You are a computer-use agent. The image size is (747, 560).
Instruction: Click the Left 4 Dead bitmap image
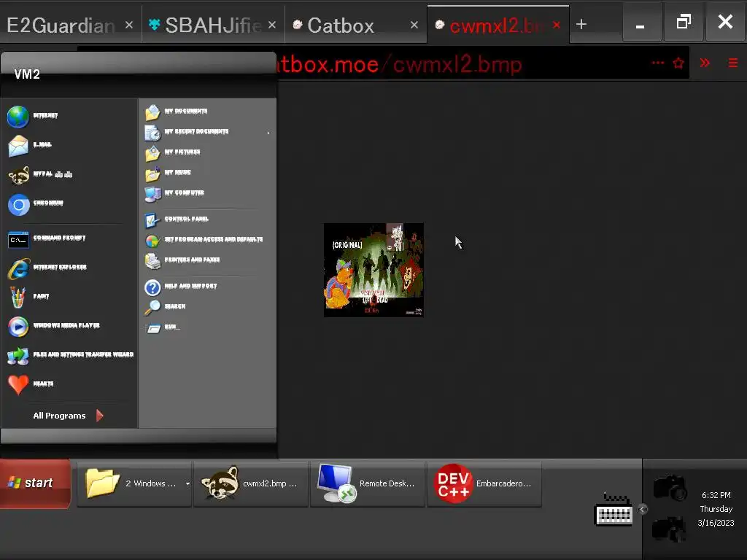tap(373, 270)
